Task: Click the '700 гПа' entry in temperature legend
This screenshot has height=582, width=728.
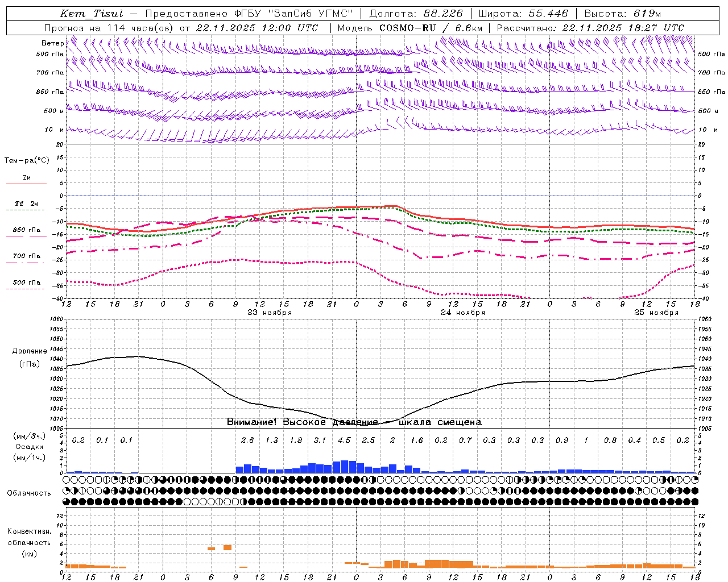Action: pyautogui.click(x=27, y=256)
